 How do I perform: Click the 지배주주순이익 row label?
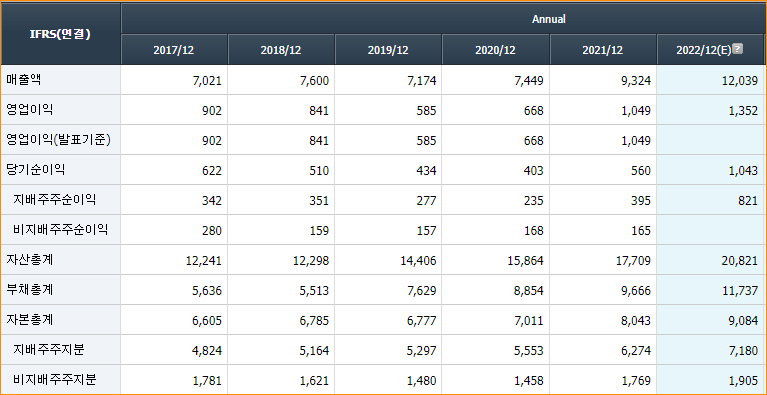coord(54,200)
